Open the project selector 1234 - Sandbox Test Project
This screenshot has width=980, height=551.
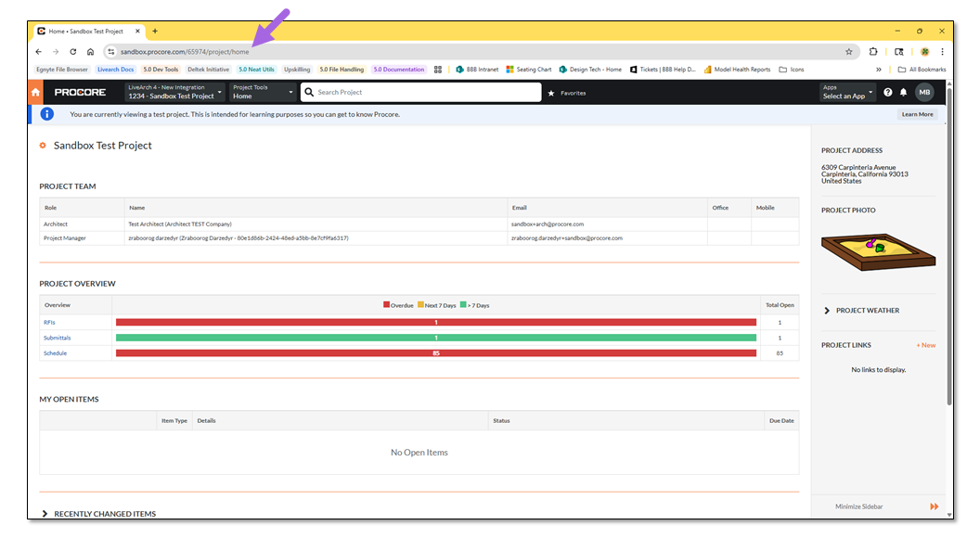pyautogui.click(x=174, y=92)
